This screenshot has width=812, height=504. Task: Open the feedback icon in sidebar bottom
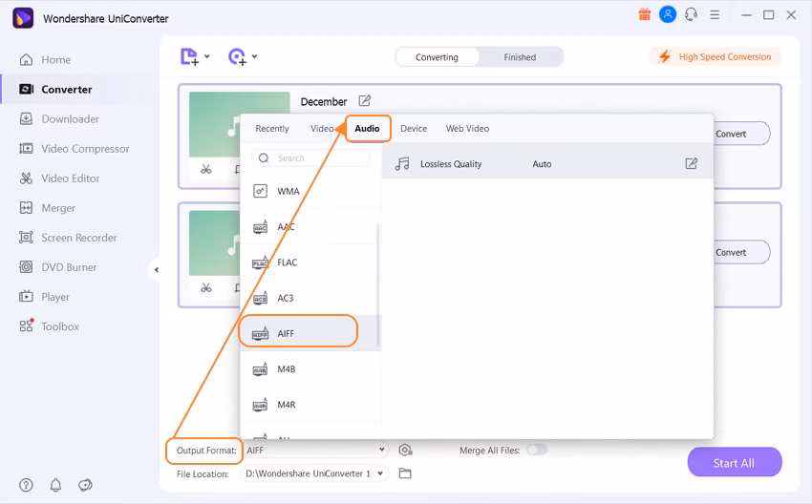(85, 485)
